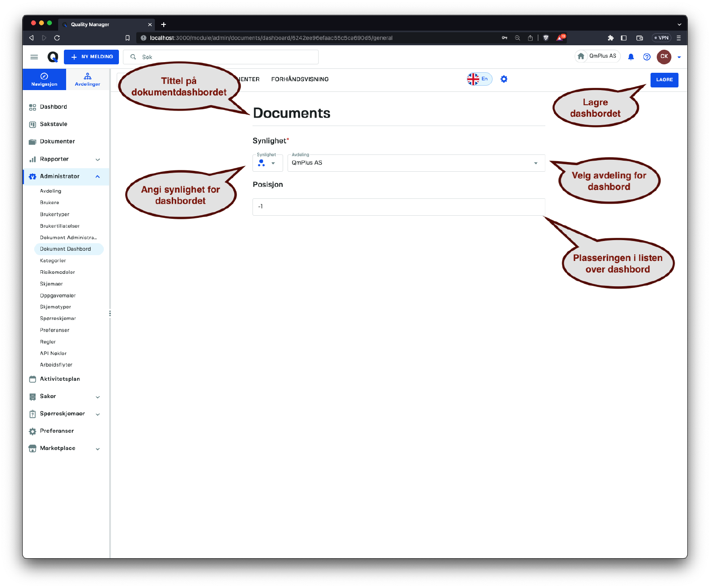
Task: Select Kategorier in the Administrator submenu
Action: coord(53,261)
